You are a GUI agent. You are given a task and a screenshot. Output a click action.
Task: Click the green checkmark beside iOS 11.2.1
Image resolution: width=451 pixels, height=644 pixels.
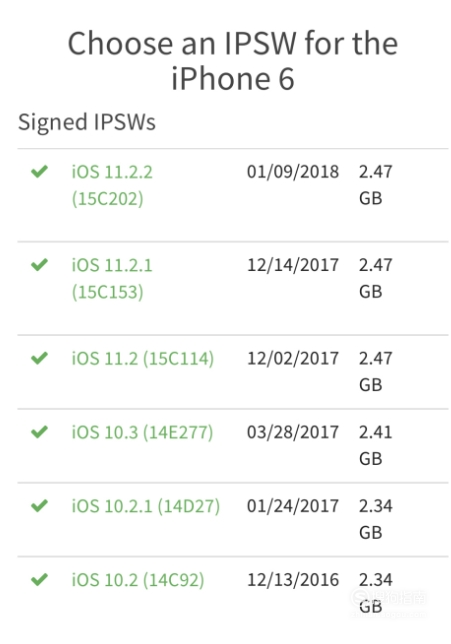tap(39, 264)
